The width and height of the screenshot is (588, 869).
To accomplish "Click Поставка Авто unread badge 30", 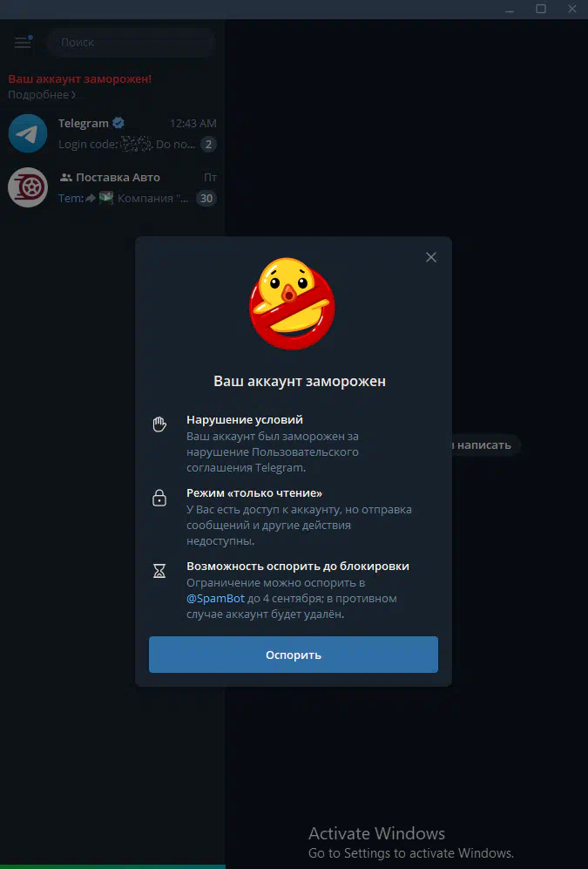I will click(206, 199).
